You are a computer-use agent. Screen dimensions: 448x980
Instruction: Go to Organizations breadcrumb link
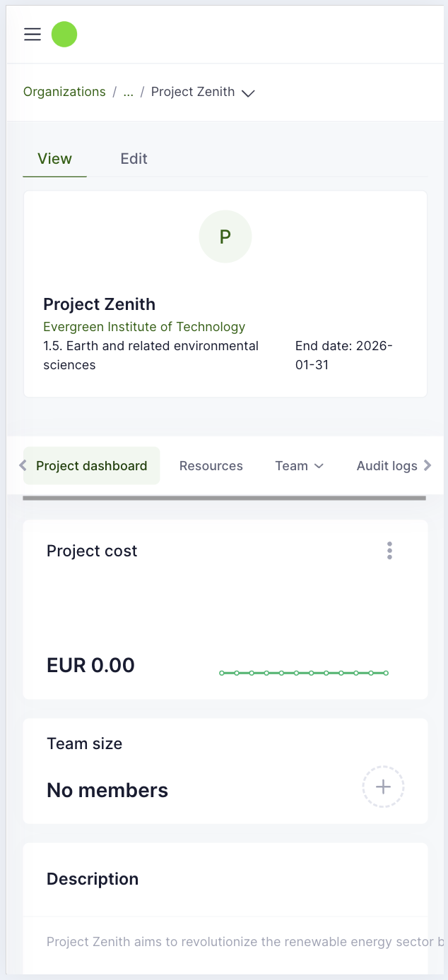64,92
